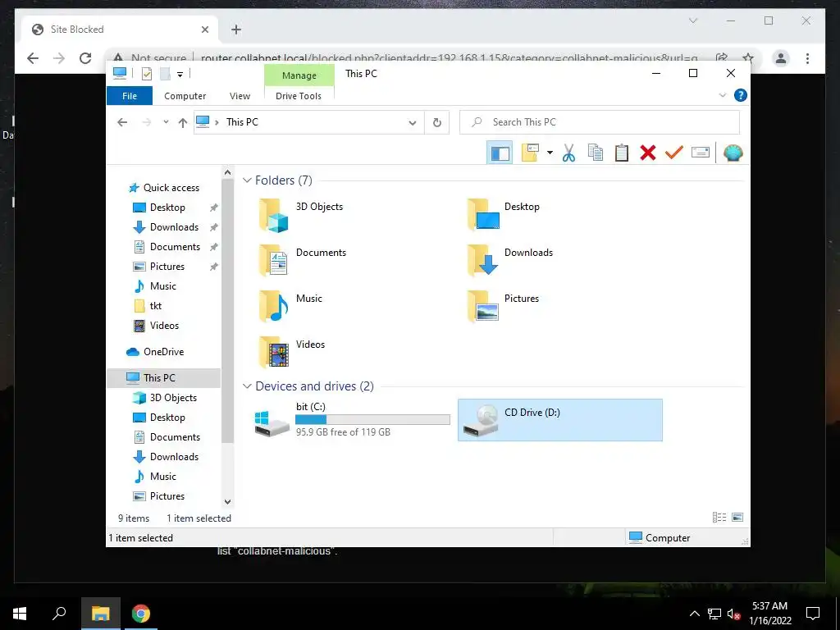The width and height of the screenshot is (840, 630).
Task: Switch to Large icons view icon
Action: pyautogui.click(x=737, y=517)
